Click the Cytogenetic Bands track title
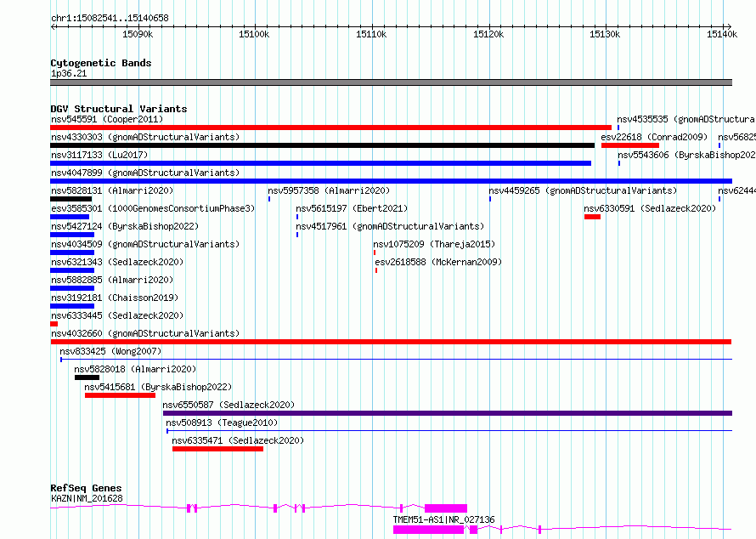The image size is (756, 539). (x=101, y=63)
